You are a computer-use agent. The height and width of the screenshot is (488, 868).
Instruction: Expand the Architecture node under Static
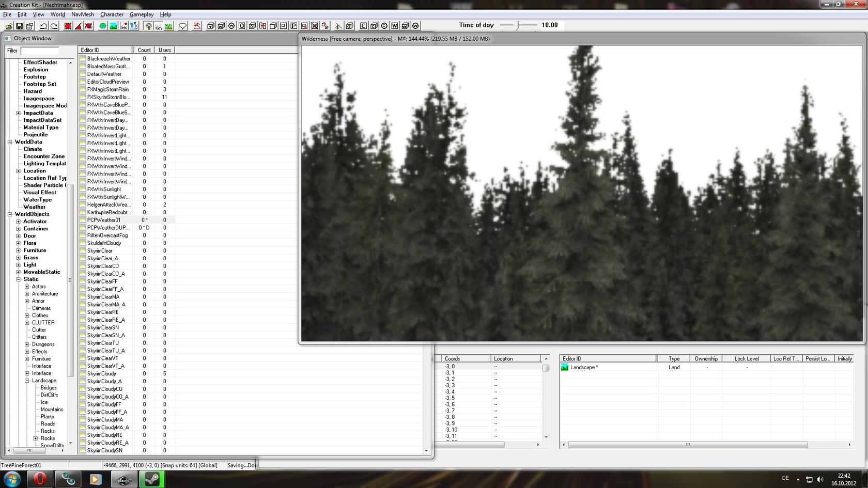coord(27,294)
